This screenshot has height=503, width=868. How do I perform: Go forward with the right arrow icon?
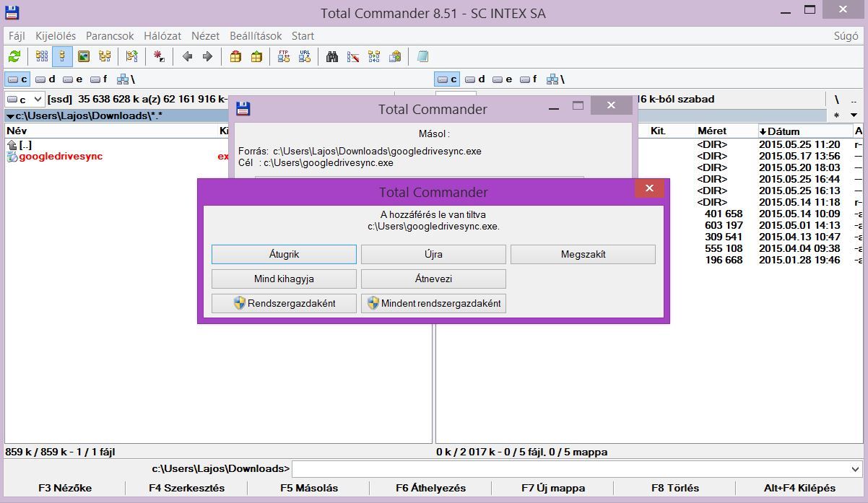tap(207, 56)
